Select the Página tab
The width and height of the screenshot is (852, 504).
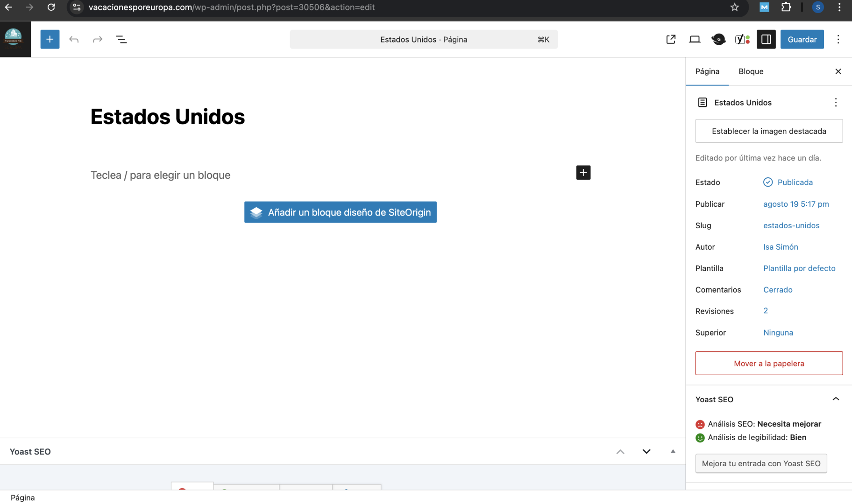coord(707,71)
